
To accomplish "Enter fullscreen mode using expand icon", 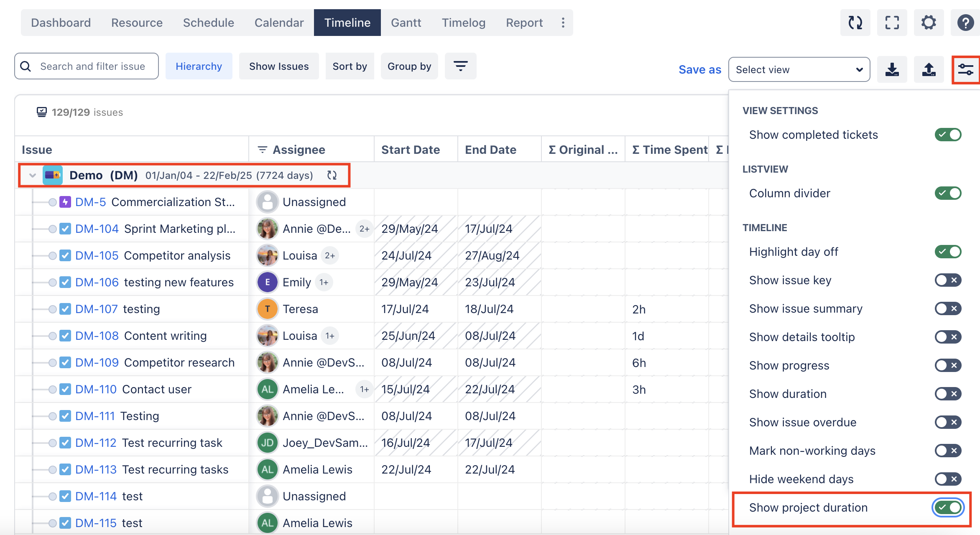I will pos(892,23).
